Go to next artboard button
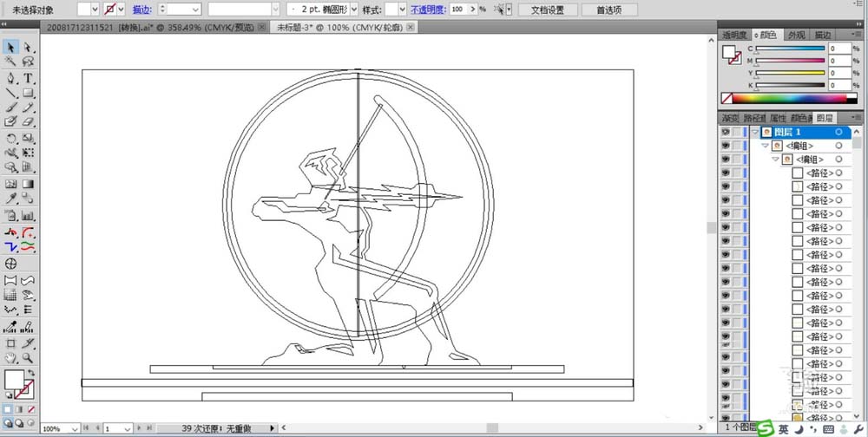This screenshot has width=868, height=437. point(140,428)
